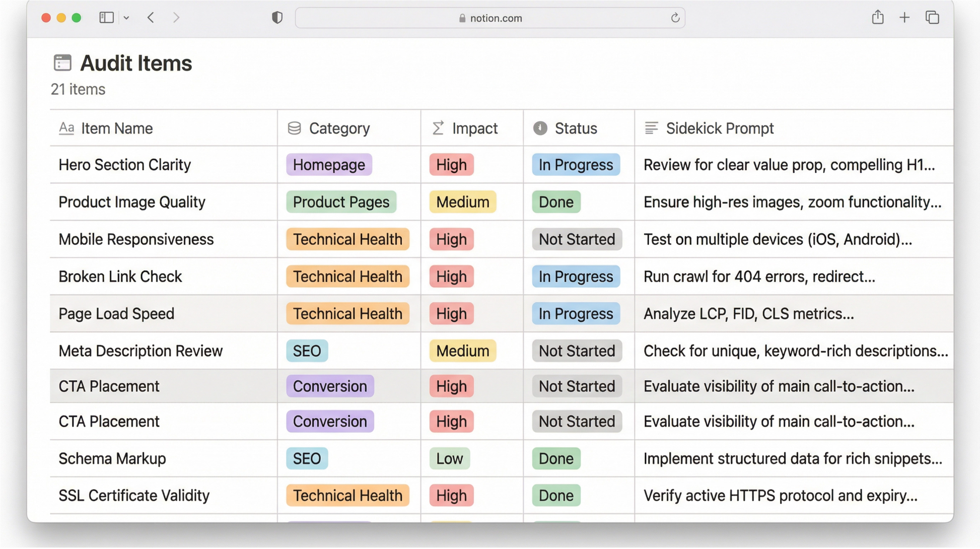Click the privacy shield icon in the toolbar

click(276, 17)
